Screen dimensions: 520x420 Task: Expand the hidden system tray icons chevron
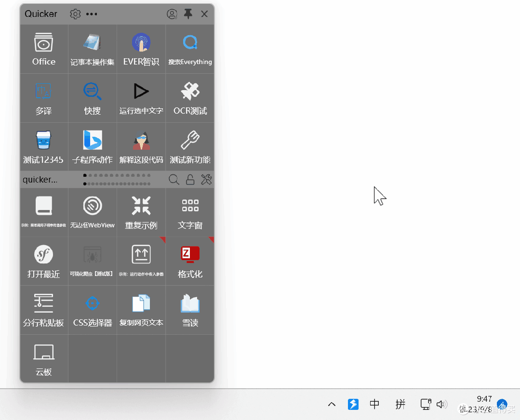(x=332, y=404)
